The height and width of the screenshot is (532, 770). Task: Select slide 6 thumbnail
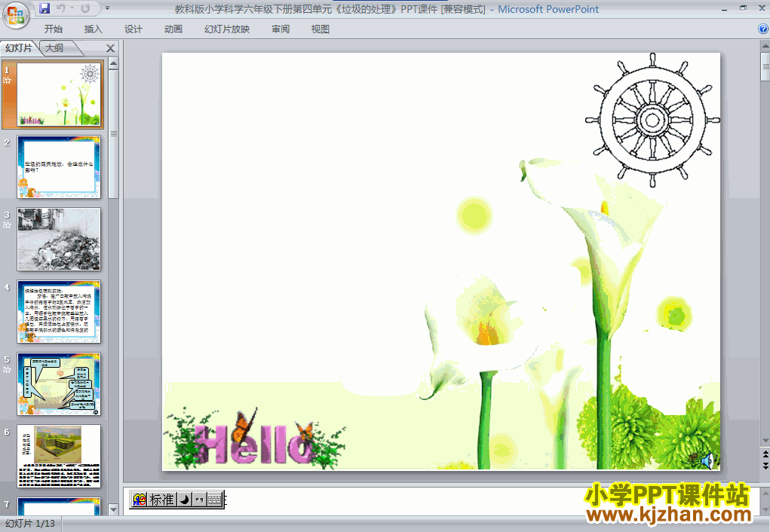[x=59, y=457]
